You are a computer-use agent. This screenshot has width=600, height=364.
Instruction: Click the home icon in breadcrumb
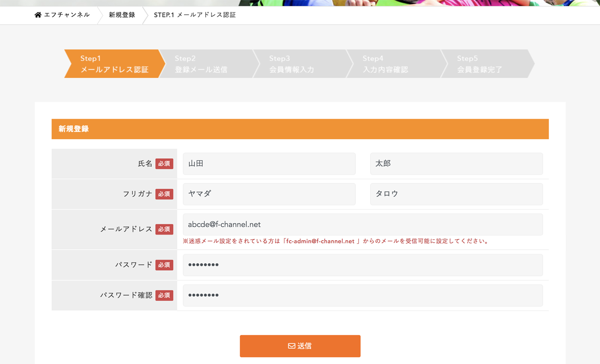click(x=38, y=15)
